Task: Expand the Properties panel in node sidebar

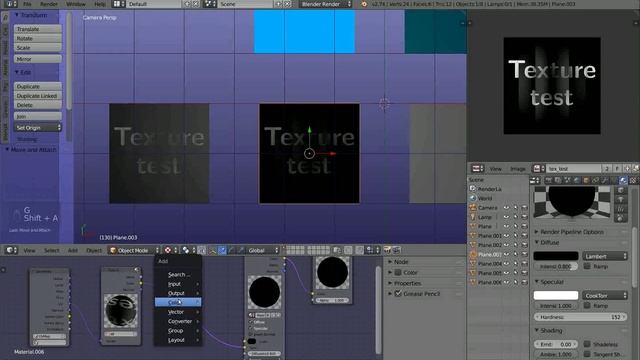Action: pyautogui.click(x=390, y=283)
